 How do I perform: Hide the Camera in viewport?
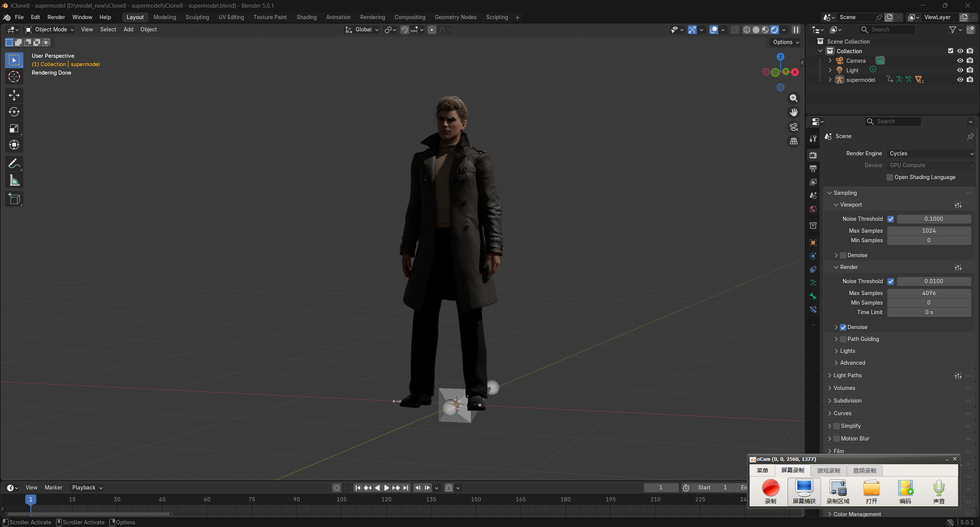(960, 61)
